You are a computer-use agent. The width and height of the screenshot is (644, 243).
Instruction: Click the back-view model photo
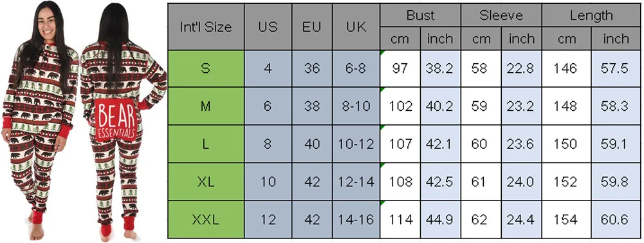point(122,122)
